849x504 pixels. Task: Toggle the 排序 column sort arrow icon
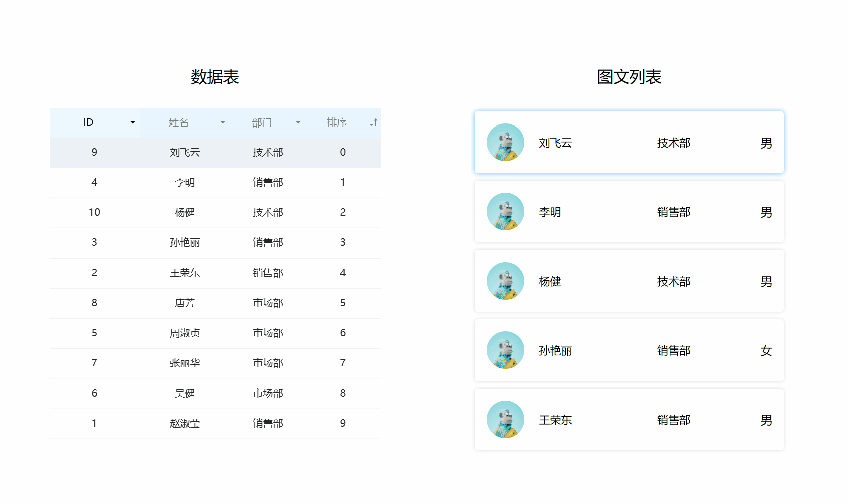click(374, 122)
